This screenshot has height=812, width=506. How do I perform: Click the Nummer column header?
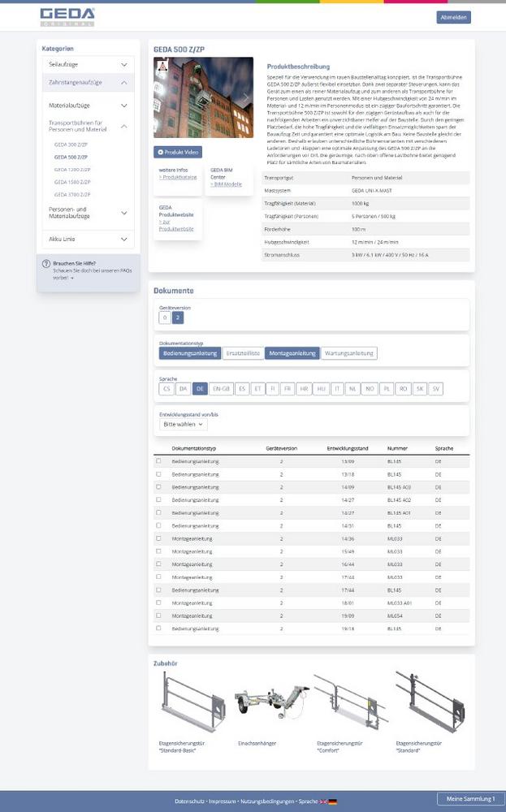[x=397, y=448]
